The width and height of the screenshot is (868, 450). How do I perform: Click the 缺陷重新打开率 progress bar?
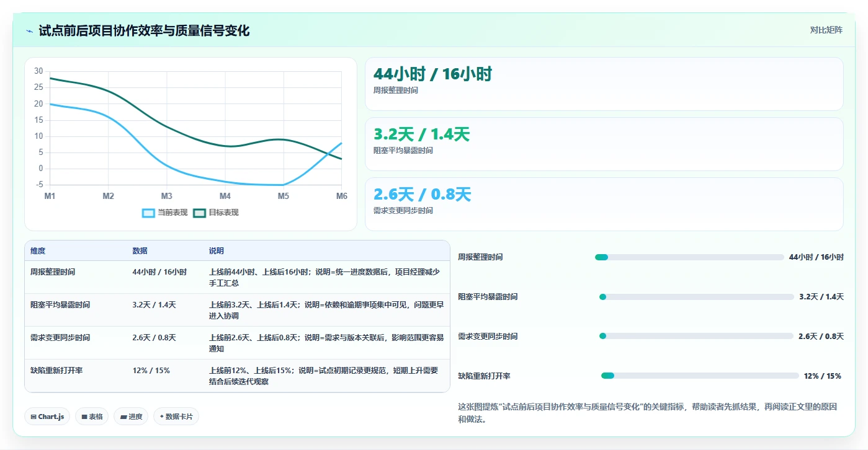click(700, 376)
